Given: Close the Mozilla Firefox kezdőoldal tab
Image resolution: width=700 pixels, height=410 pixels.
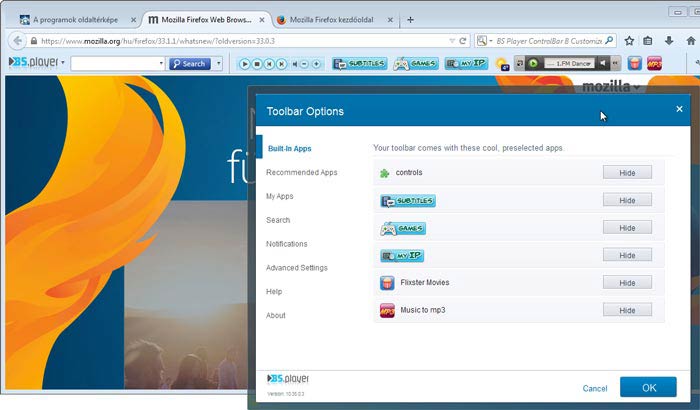Looking at the screenshot, I should pos(390,20).
